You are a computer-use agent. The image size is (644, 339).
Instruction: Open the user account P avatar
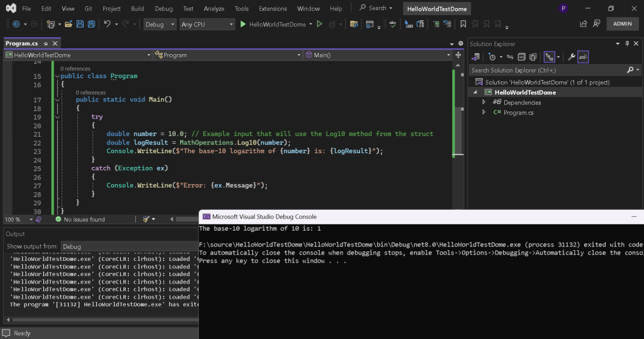[x=563, y=8]
